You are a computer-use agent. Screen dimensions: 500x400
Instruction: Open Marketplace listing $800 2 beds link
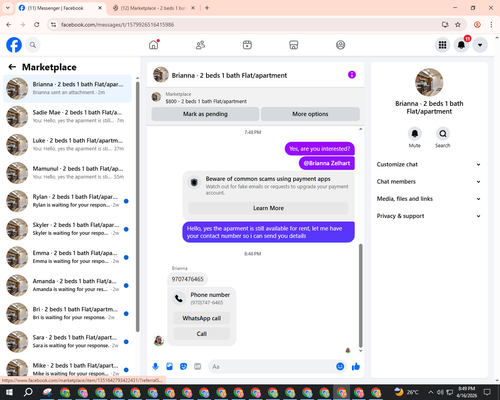[206, 101]
